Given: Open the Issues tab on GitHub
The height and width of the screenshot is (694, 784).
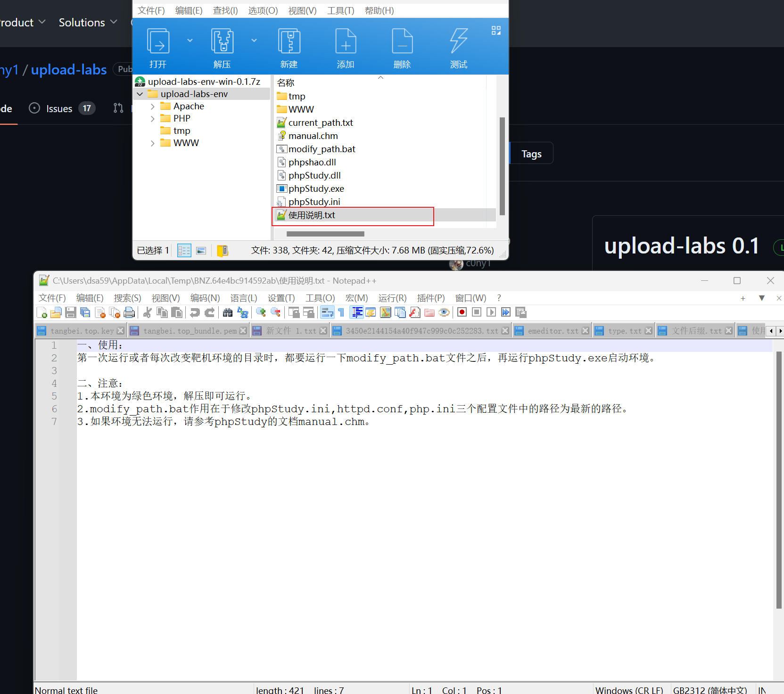Looking at the screenshot, I should tap(62, 108).
